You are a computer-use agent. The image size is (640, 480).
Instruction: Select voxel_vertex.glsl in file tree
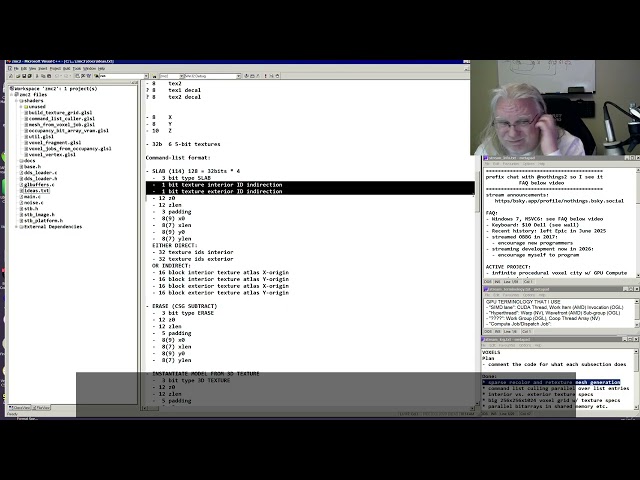click(x=52, y=155)
